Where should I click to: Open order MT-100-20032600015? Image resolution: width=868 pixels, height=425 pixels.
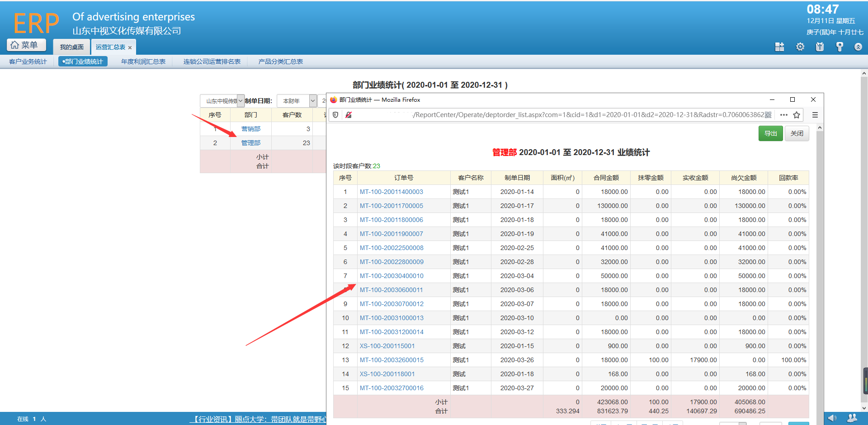pyautogui.click(x=392, y=360)
